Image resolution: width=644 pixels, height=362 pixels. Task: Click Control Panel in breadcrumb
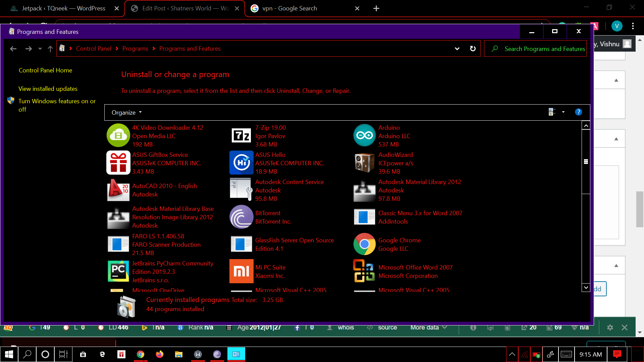[94, 49]
